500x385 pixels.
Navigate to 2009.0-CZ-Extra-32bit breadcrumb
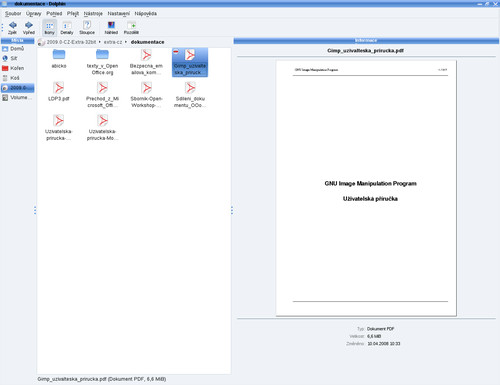tap(71, 42)
